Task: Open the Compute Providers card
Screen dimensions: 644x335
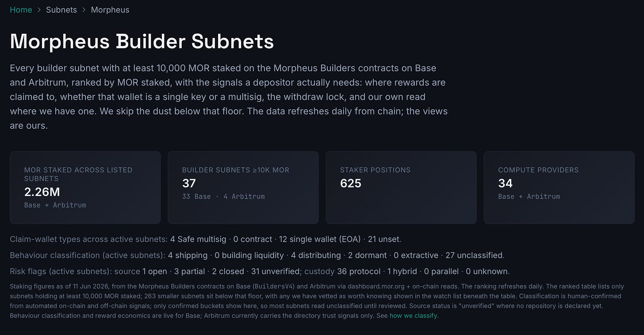Action: [x=559, y=188]
